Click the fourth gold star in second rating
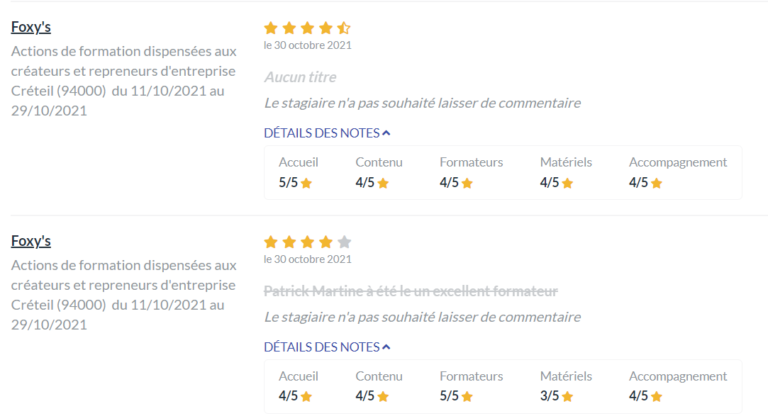Viewport: 768px width, 416px height. (x=326, y=242)
